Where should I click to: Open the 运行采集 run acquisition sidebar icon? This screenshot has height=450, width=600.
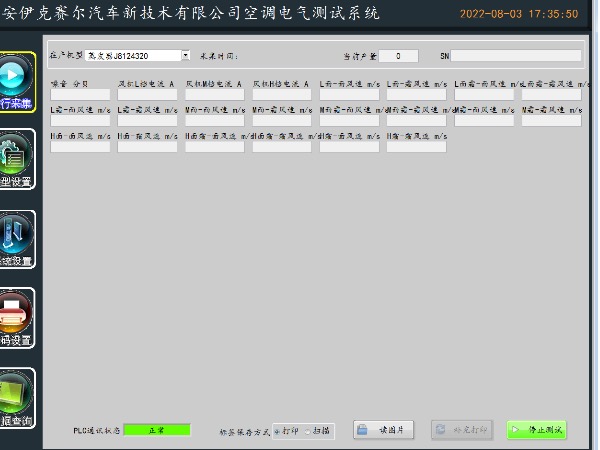coord(16,82)
